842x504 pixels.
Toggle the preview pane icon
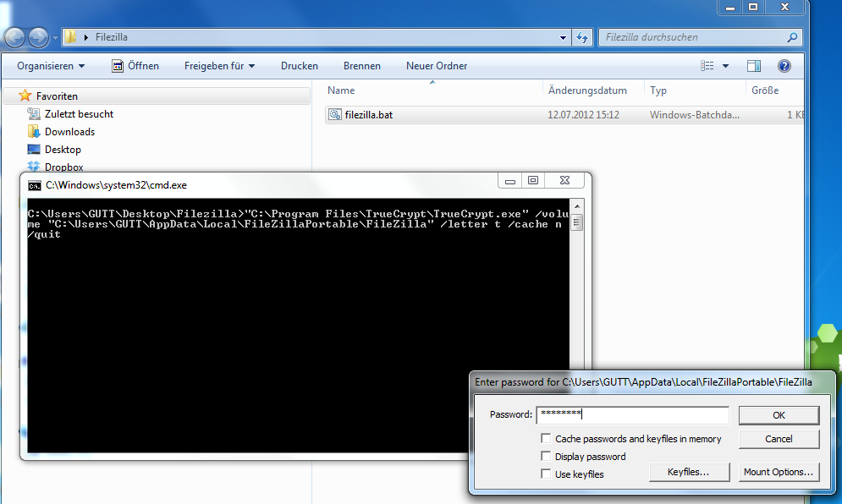[x=754, y=66]
